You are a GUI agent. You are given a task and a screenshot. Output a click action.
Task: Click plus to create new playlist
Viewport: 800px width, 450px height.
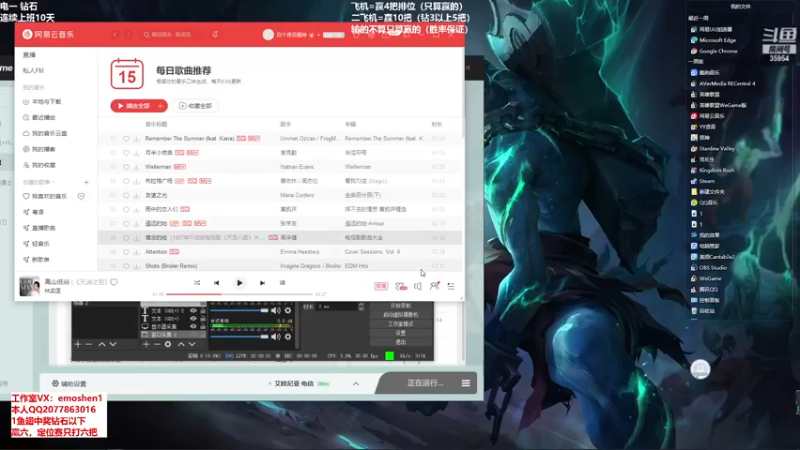[x=86, y=182]
